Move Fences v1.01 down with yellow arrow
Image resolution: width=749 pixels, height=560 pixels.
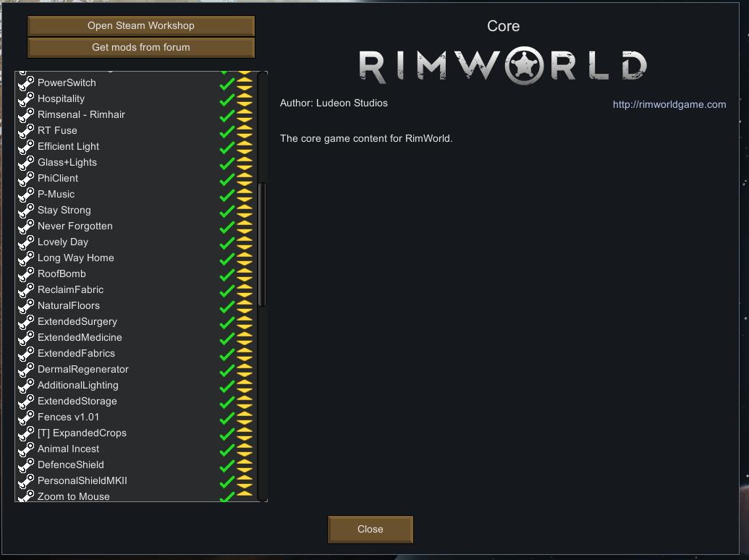245,421
